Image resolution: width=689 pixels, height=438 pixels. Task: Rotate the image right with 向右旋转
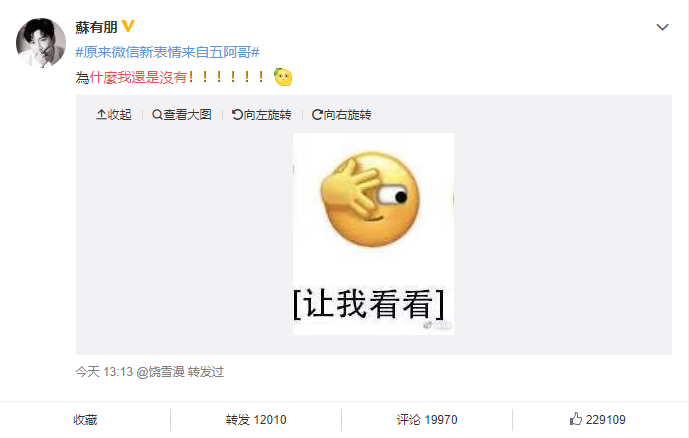(x=341, y=115)
